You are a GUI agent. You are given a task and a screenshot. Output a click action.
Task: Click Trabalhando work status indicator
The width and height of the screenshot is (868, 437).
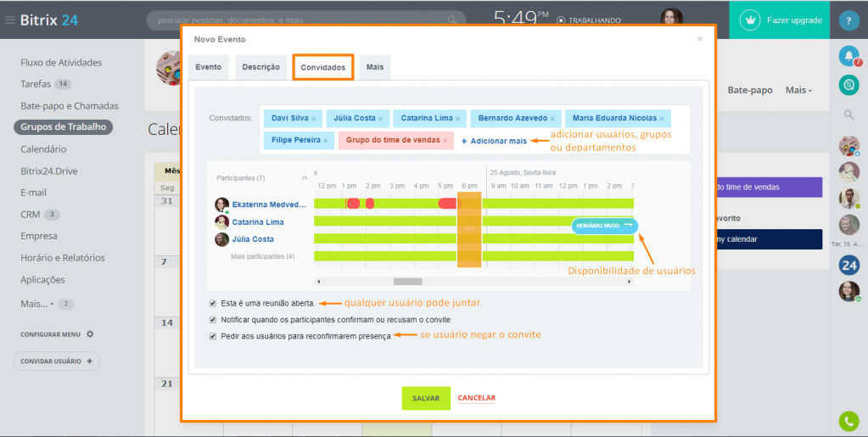coord(589,20)
